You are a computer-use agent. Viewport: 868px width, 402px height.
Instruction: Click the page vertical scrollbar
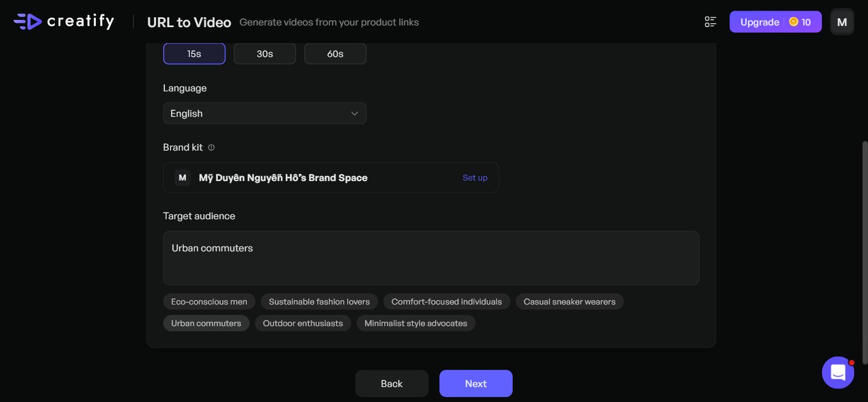[865, 252]
